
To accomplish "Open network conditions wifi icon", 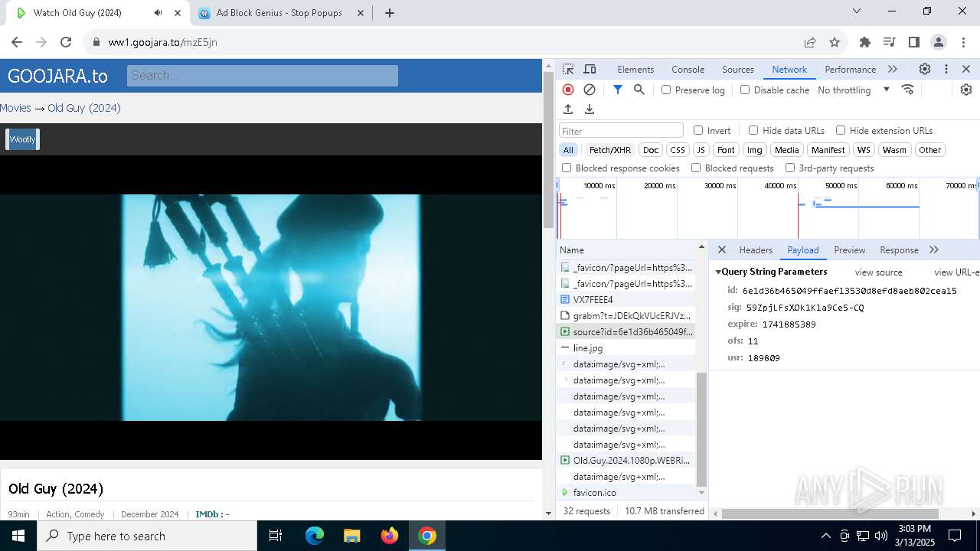I will [908, 90].
